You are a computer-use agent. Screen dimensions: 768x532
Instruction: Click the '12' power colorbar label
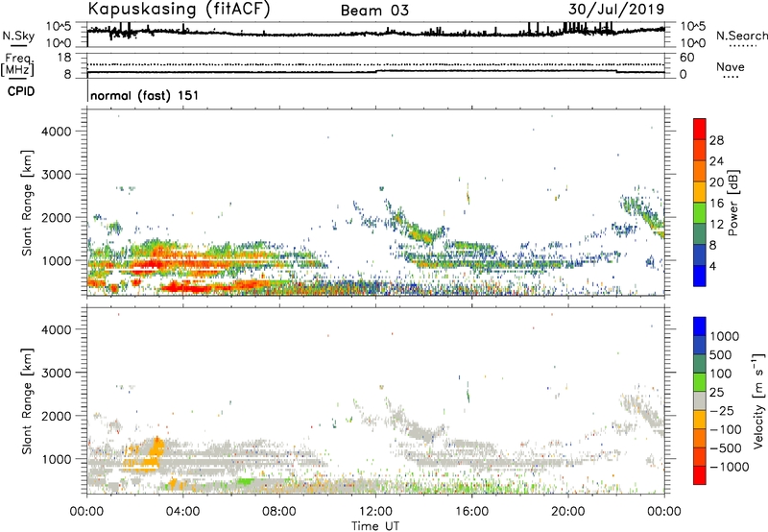click(716, 225)
